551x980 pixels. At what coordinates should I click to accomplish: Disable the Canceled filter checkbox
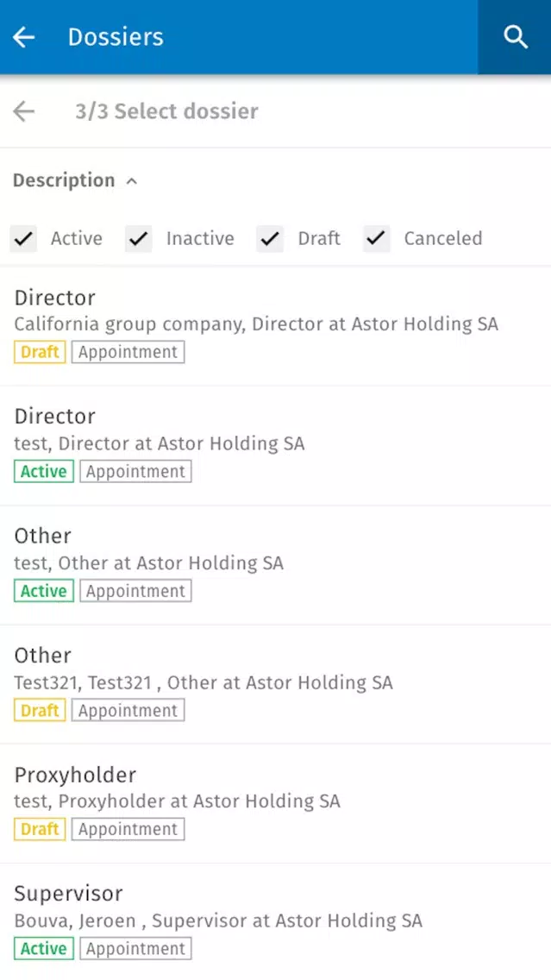pos(377,238)
